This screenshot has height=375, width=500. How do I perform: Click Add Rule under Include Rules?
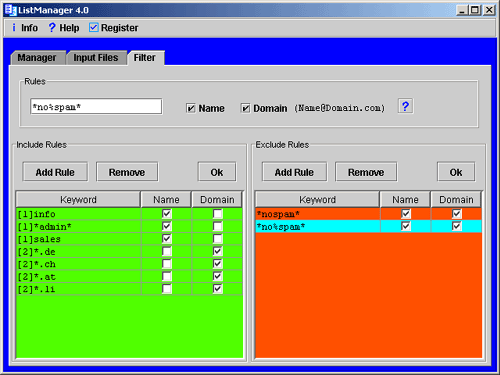(55, 172)
